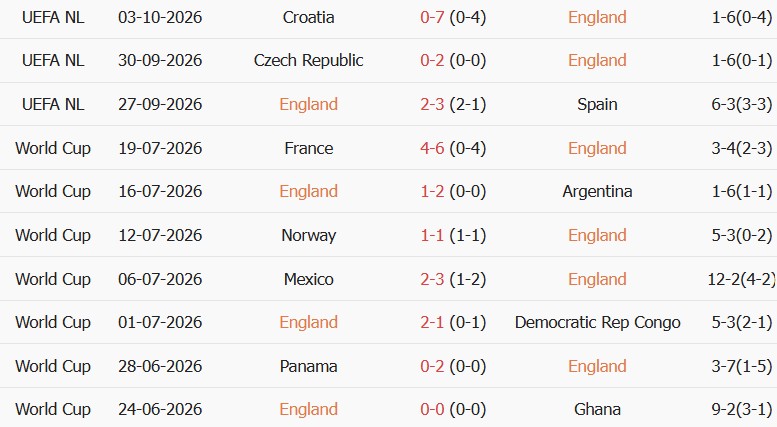Open Ghana team page
The image size is (777, 427).
pos(597,409)
